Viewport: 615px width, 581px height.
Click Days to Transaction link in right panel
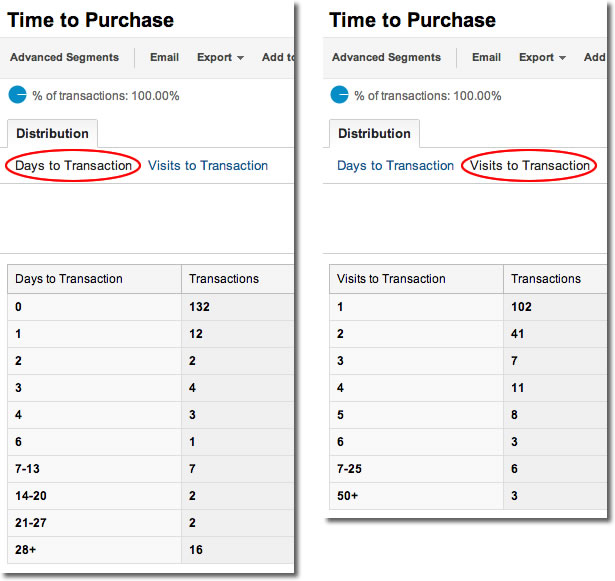[395, 166]
